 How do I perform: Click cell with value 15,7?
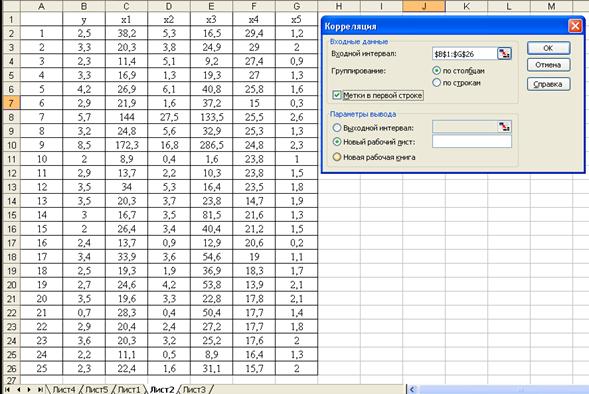tap(254, 368)
